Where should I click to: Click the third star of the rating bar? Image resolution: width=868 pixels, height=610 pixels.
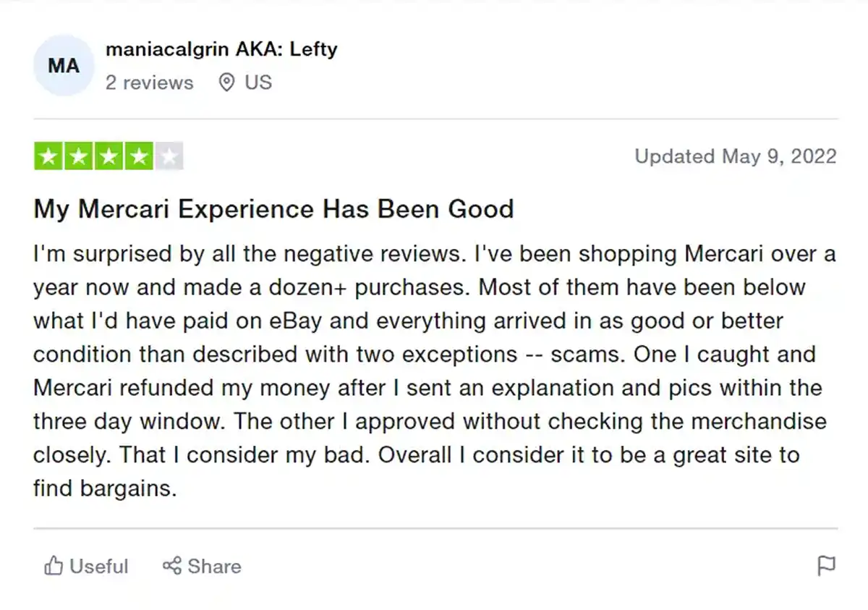pyautogui.click(x=109, y=155)
